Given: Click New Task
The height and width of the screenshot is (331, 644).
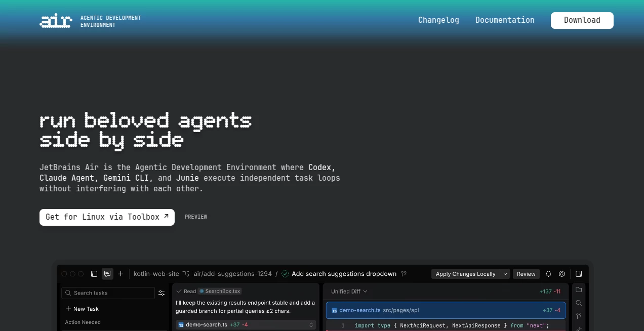Looking at the screenshot, I should coord(82,309).
